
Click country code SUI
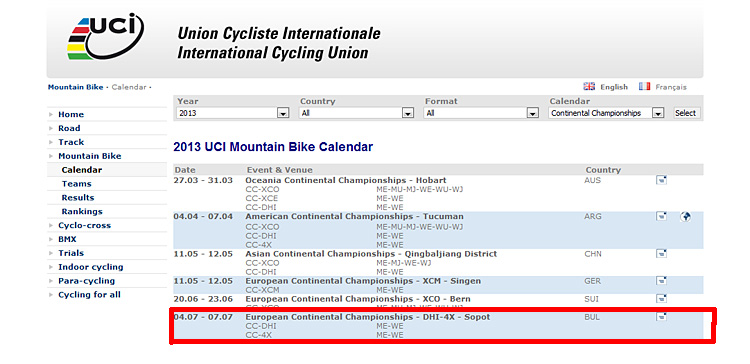tap(592, 299)
